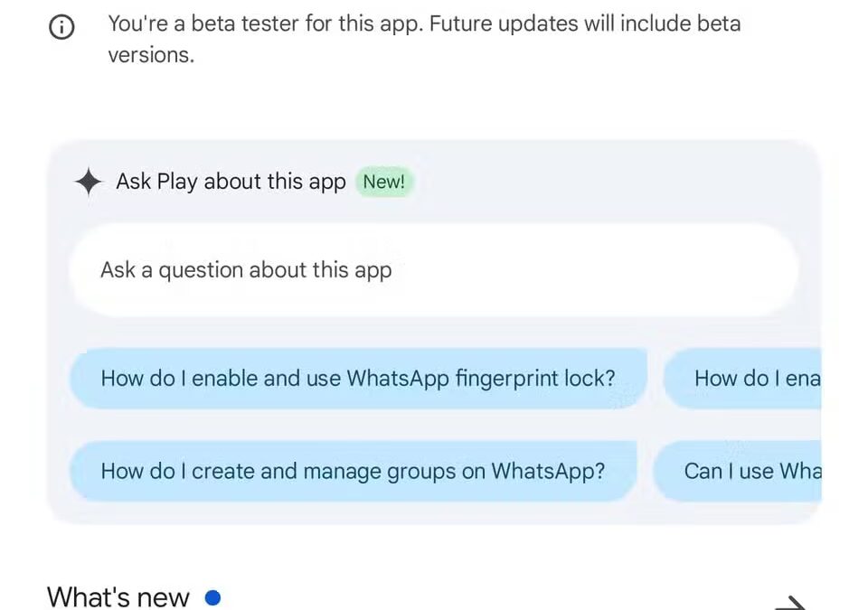Screen dimensions: 868x610
Task: Click 'Future updates will include beta' sentence
Action: pos(585,23)
